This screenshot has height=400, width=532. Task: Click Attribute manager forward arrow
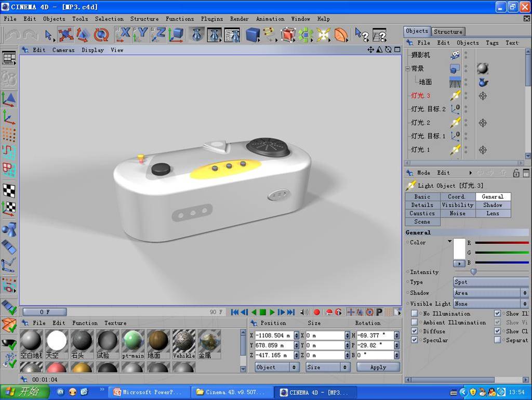(x=490, y=173)
